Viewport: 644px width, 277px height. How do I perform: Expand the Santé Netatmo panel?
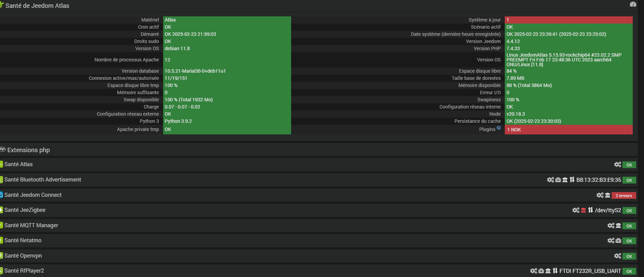[x=23, y=240]
